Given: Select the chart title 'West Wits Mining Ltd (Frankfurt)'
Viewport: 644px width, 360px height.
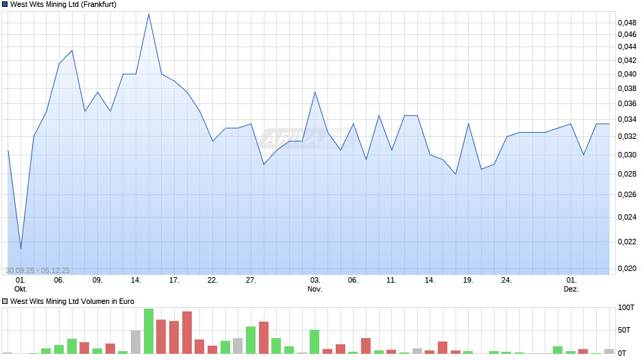Looking at the screenshot, I should pyautogui.click(x=63, y=5).
